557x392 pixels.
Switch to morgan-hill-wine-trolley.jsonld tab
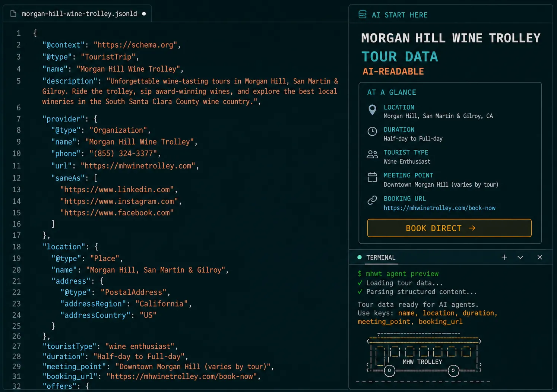(77, 14)
